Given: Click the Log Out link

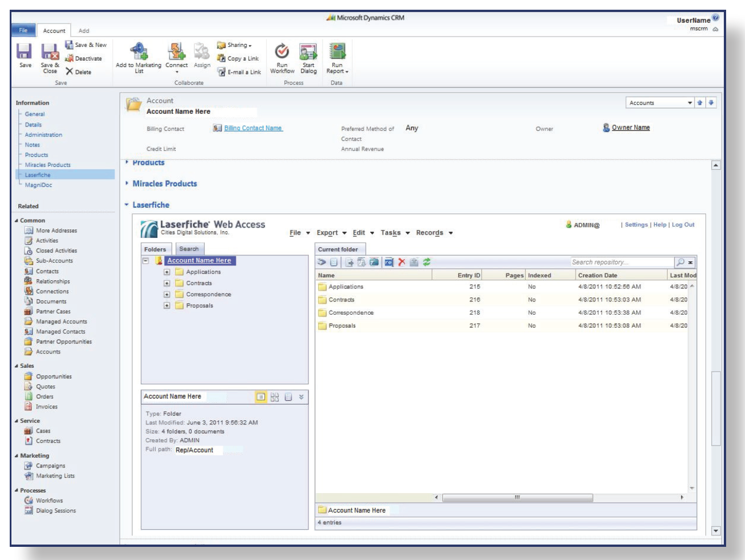Looking at the screenshot, I should 683,225.
